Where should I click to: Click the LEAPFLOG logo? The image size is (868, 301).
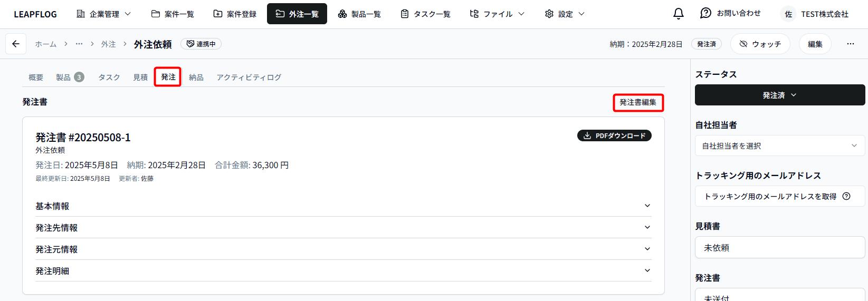pyautogui.click(x=35, y=14)
